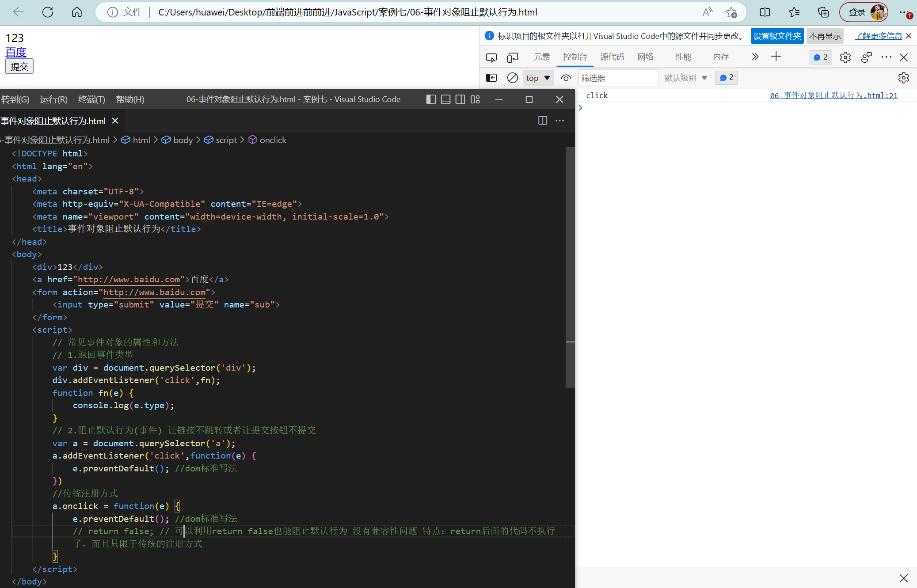Add page to favorites star icon
917x588 pixels.
(731, 12)
